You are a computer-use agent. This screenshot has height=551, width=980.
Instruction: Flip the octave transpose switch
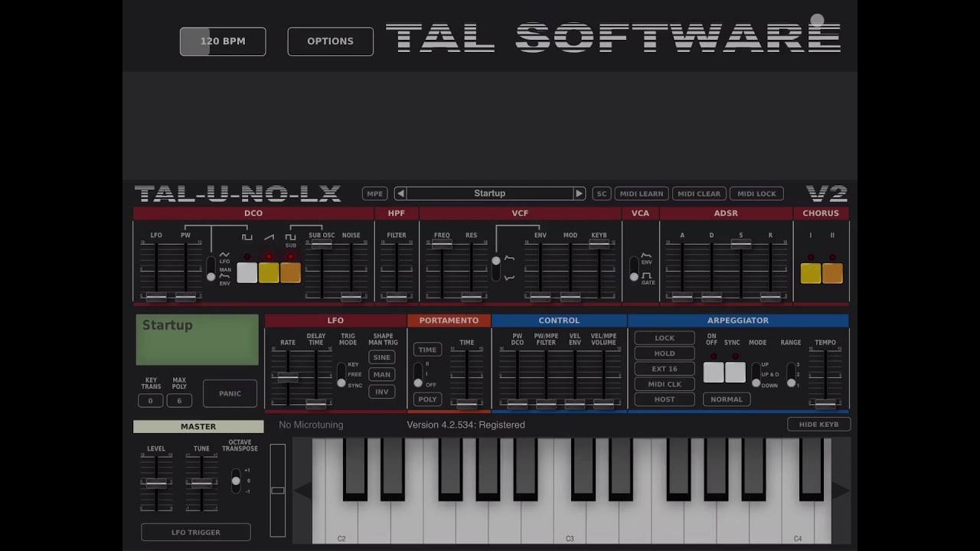[236, 481]
